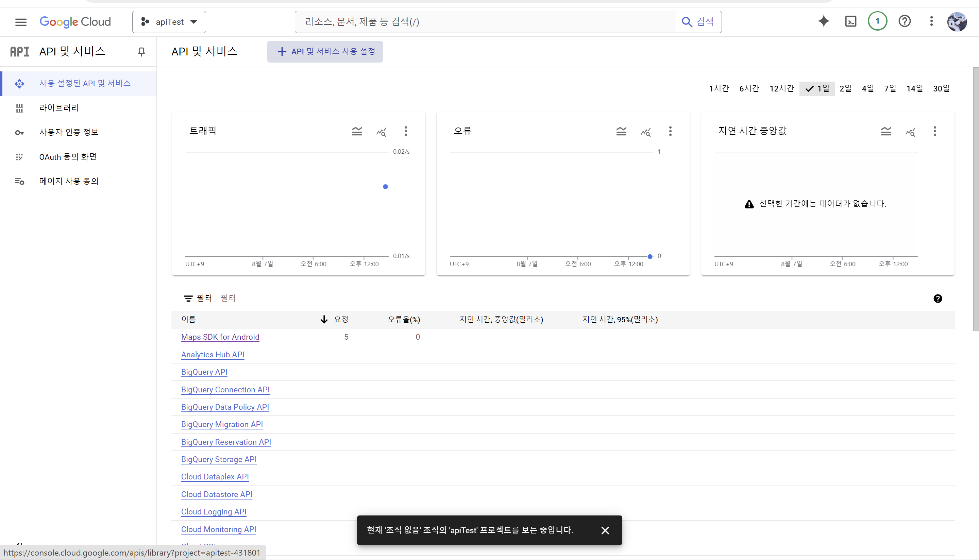Open BigQuery Migration API link

(222, 425)
